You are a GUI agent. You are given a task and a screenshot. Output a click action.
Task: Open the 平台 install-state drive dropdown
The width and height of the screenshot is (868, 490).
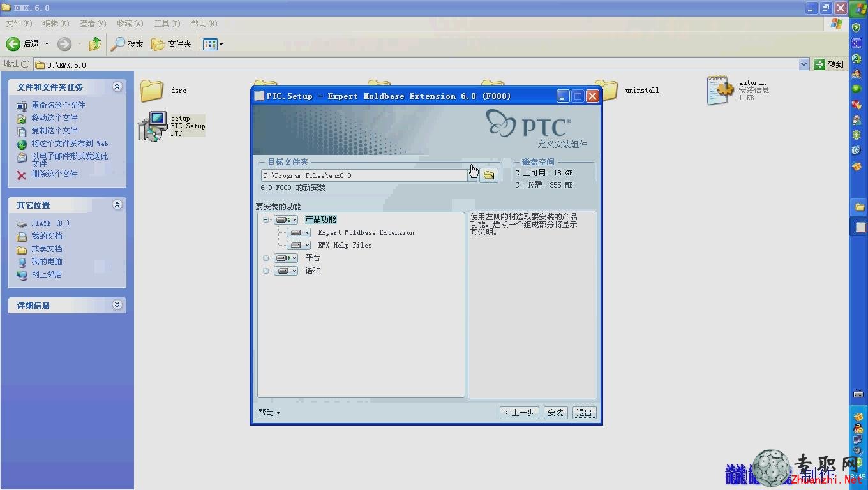coord(286,258)
